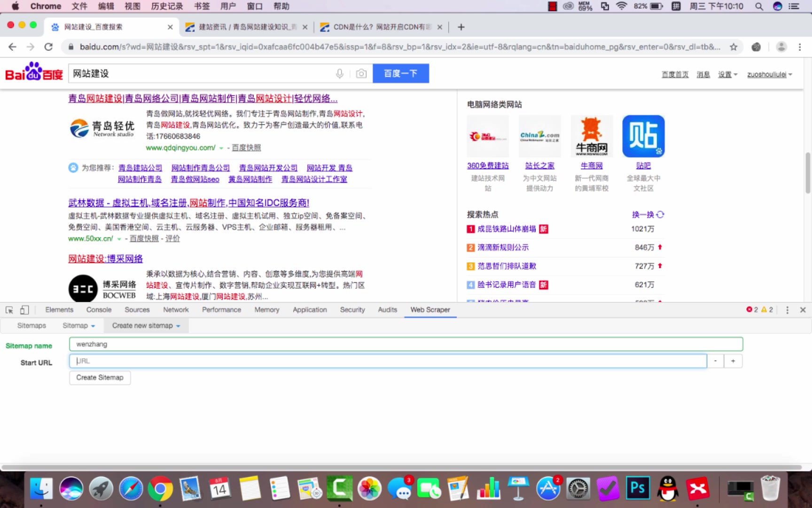Reload the page with refresh icon
812x508 pixels.
pyautogui.click(x=48, y=47)
